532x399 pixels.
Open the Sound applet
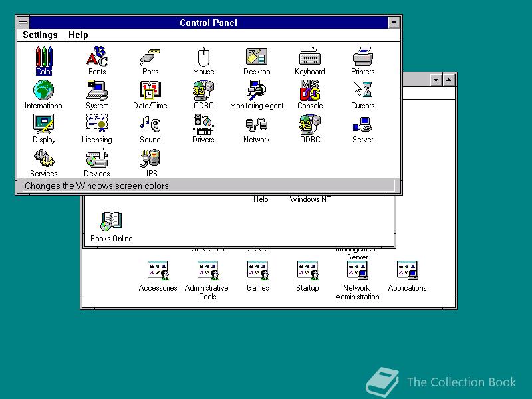(x=150, y=128)
